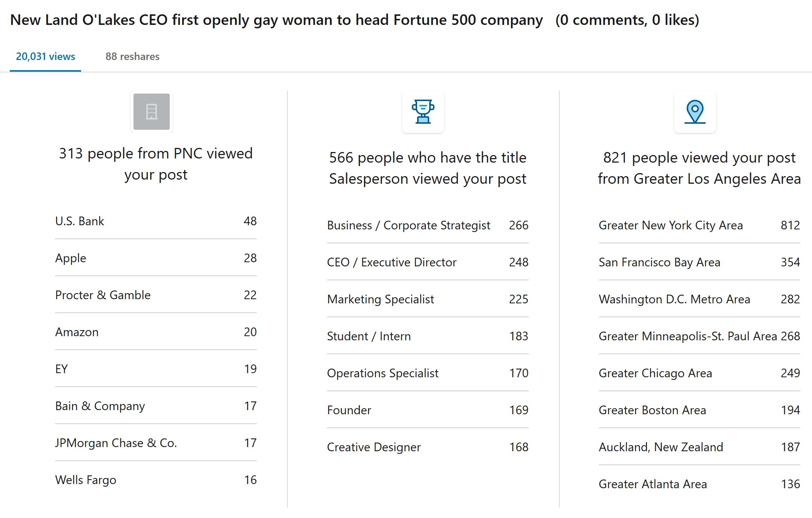812x518 pixels.
Task: Select the CEO / Executive Director row
Action: coord(428,262)
